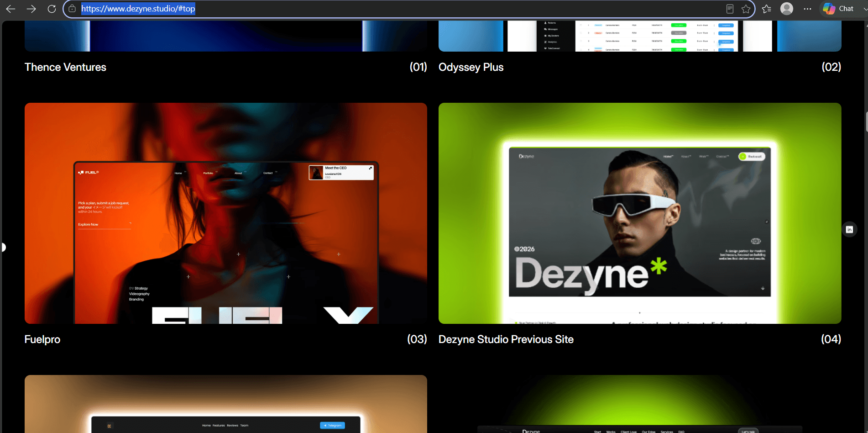Open the Dezyne Studio Previous Site thumbnail

640,213
